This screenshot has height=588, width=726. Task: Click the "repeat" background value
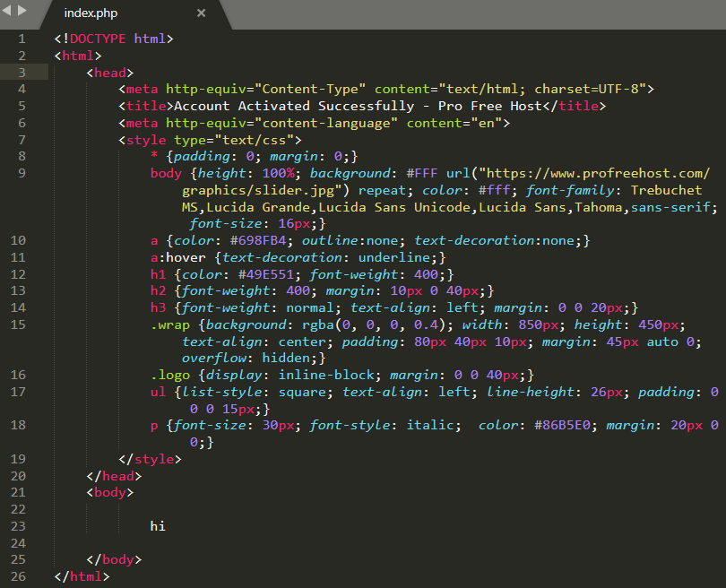pyautogui.click(x=382, y=190)
